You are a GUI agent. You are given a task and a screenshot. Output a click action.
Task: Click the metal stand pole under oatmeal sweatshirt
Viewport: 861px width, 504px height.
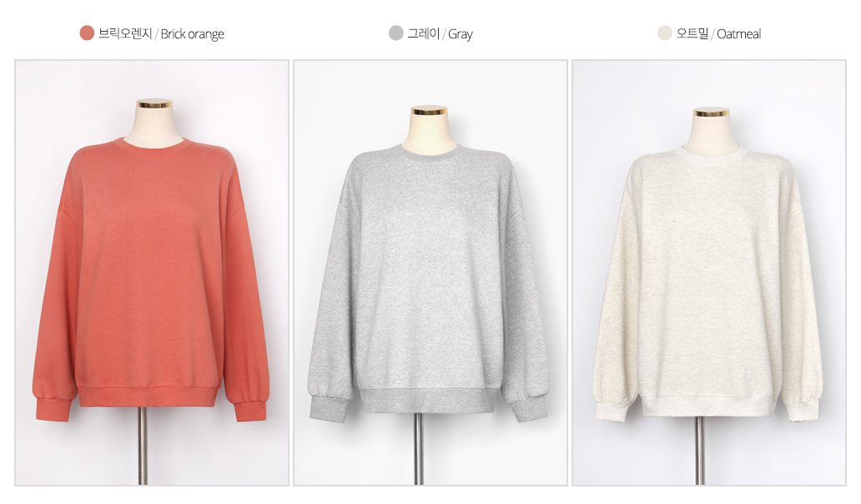699,451
